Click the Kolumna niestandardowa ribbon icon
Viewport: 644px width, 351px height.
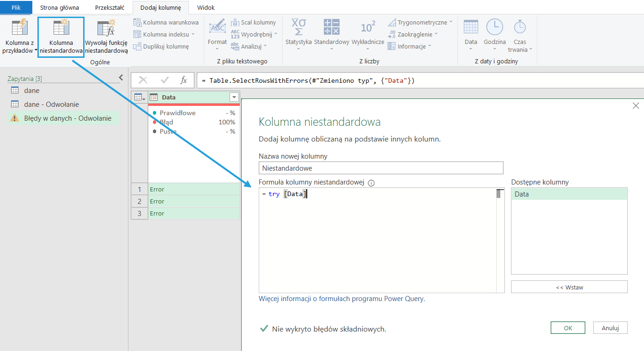pos(61,29)
